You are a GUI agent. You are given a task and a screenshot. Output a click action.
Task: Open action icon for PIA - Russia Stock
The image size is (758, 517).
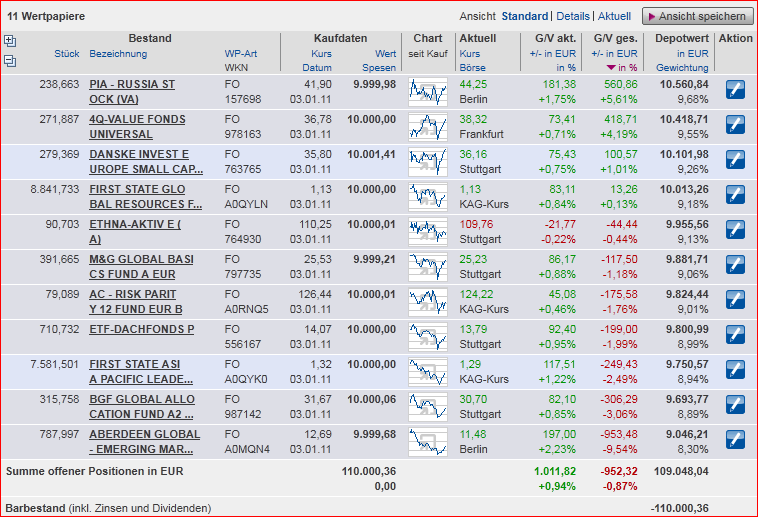pyautogui.click(x=735, y=92)
